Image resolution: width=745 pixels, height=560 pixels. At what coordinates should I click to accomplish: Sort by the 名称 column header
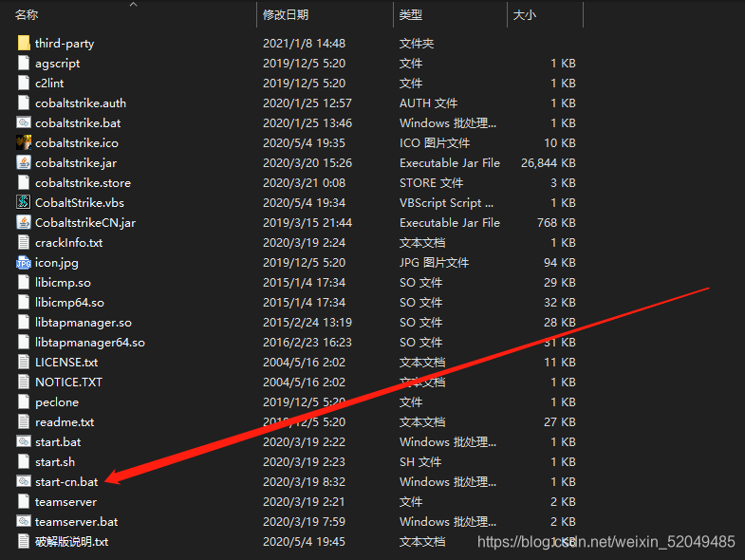[27, 15]
